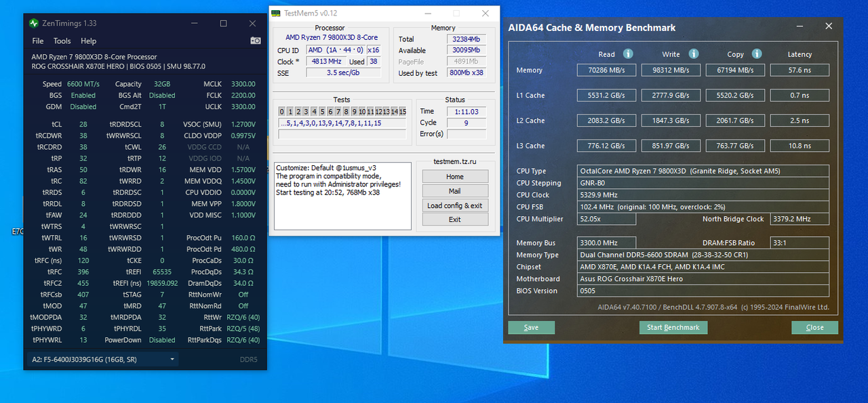This screenshot has width=868, height=403.
Task: Click the ZenTimings screenshot camera icon
Action: coord(256,41)
